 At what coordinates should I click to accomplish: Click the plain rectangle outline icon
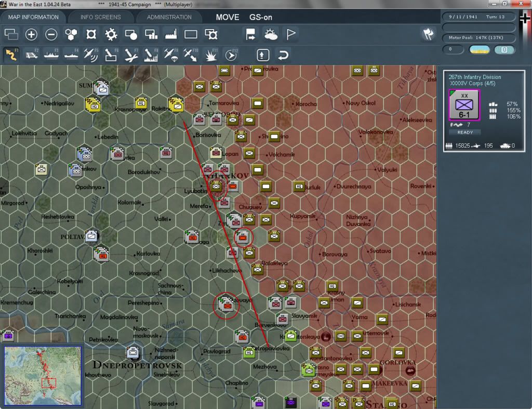pyautogui.click(x=191, y=34)
